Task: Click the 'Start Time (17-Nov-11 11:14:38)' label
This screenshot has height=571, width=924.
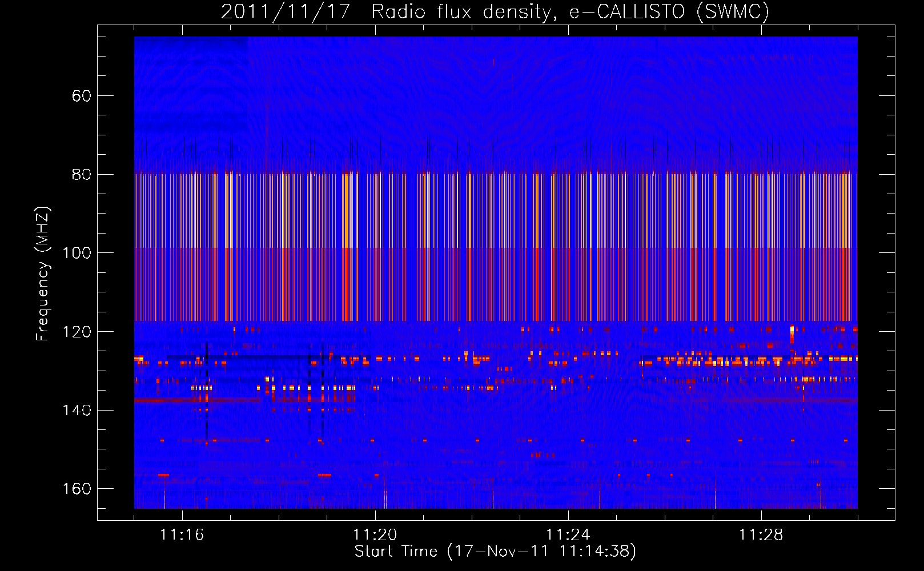Action: tap(495, 552)
